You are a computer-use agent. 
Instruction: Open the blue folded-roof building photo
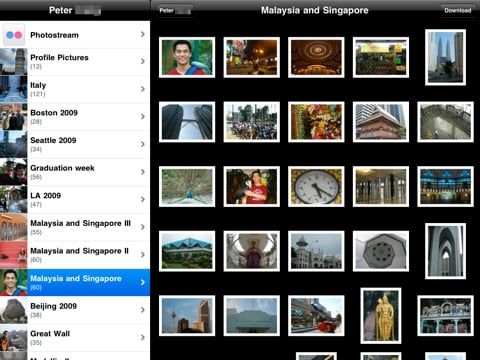(x=187, y=251)
